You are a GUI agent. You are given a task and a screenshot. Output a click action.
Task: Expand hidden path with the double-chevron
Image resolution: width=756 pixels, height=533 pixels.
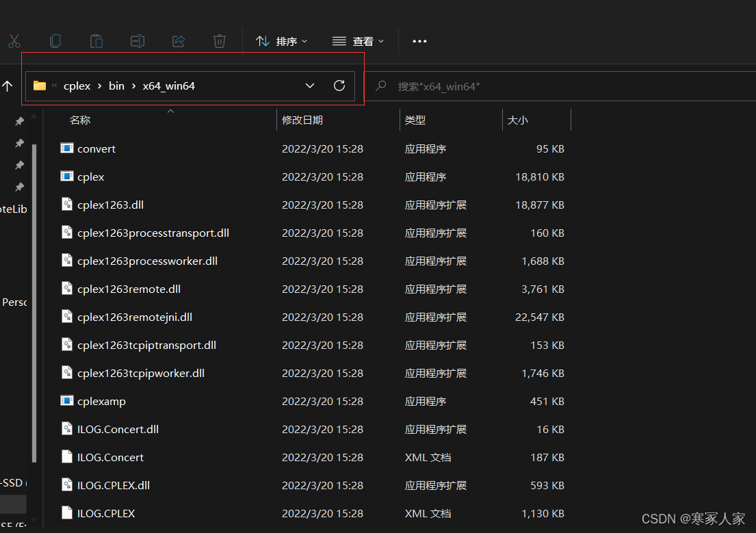point(55,86)
